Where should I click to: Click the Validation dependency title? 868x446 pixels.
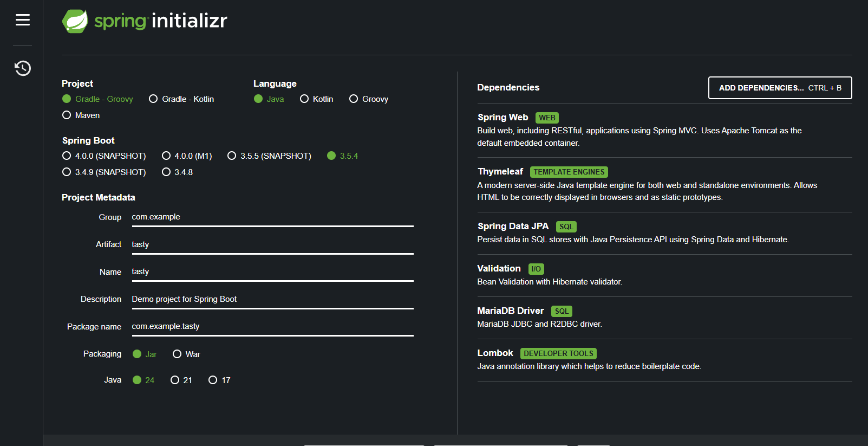coord(499,269)
